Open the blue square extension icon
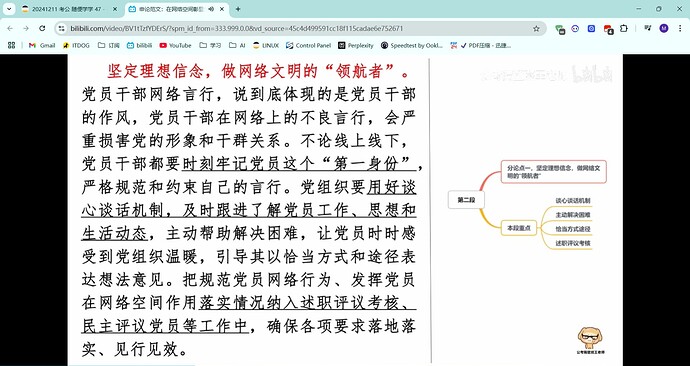This screenshot has height=366, width=690. 591,29
